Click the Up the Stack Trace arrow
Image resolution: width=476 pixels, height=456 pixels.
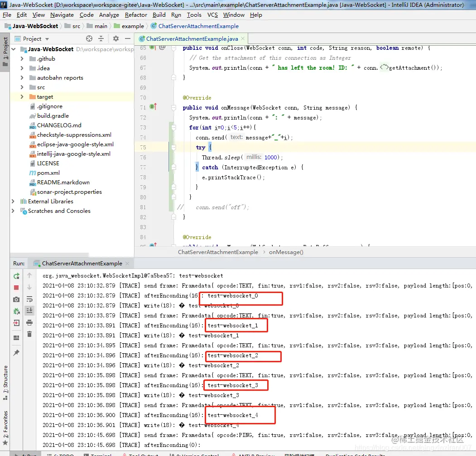point(29,275)
